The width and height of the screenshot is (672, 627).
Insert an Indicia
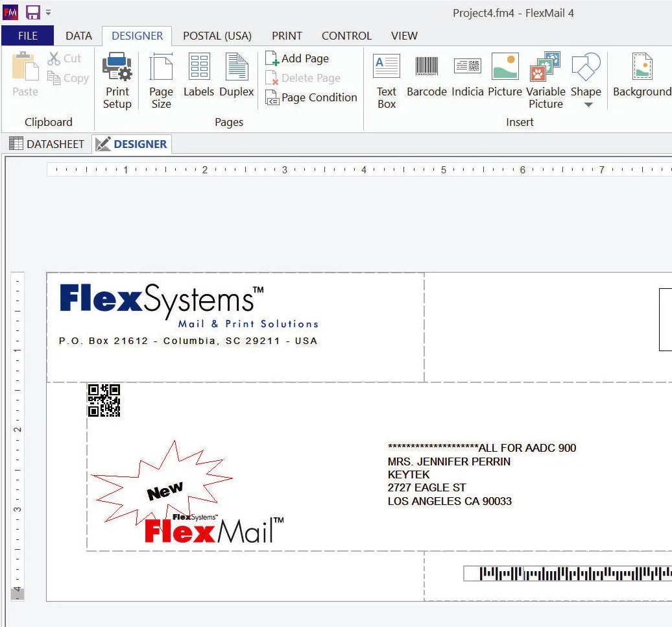(468, 75)
